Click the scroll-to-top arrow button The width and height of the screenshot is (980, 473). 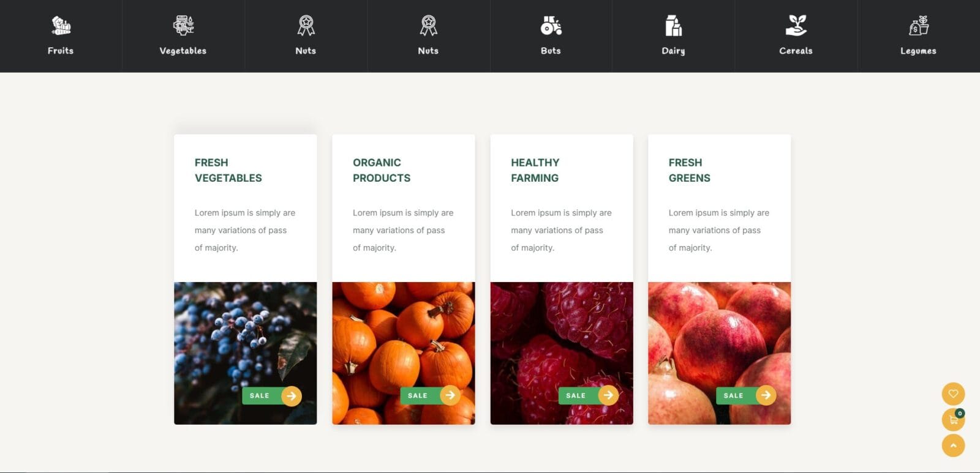(x=953, y=445)
